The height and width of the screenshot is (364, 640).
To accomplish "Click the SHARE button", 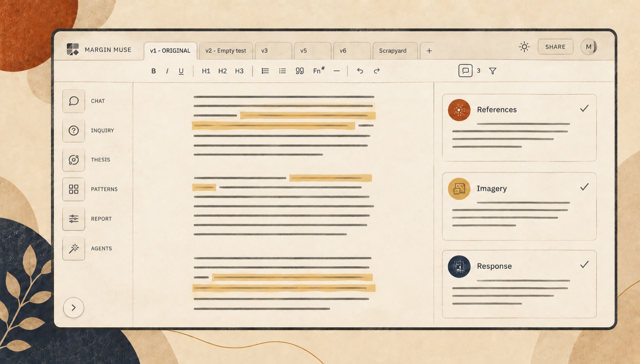I will (555, 47).
